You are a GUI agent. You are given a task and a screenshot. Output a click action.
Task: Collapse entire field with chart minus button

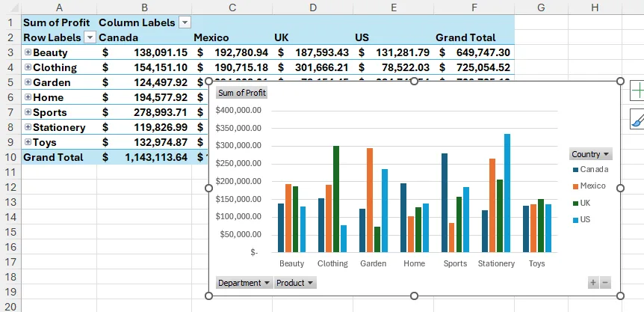[x=605, y=282]
